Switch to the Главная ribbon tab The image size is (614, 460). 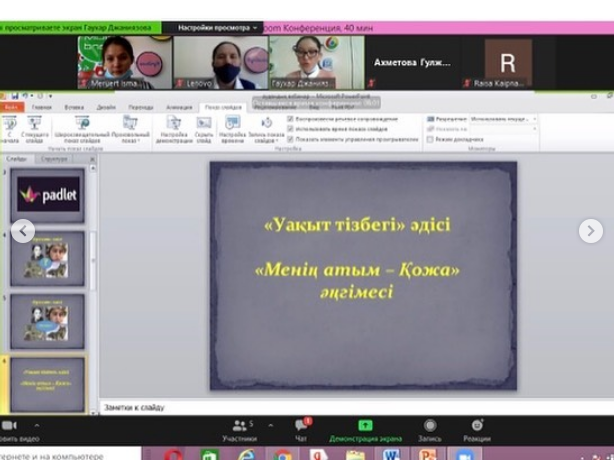pos(42,107)
